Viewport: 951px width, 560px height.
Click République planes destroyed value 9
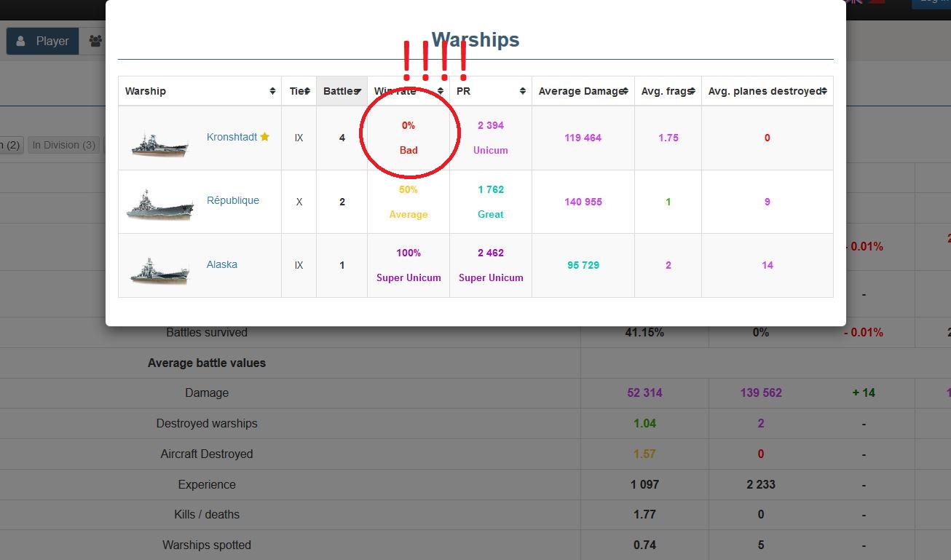tap(767, 202)
